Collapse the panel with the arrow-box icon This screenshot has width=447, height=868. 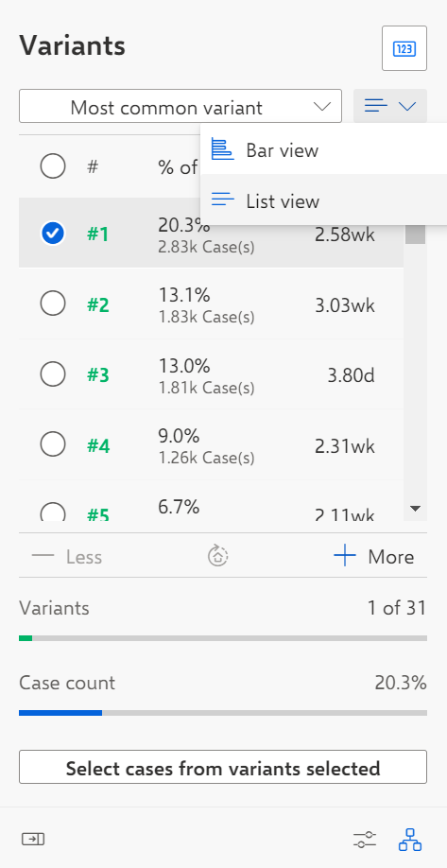coord(33,840)
